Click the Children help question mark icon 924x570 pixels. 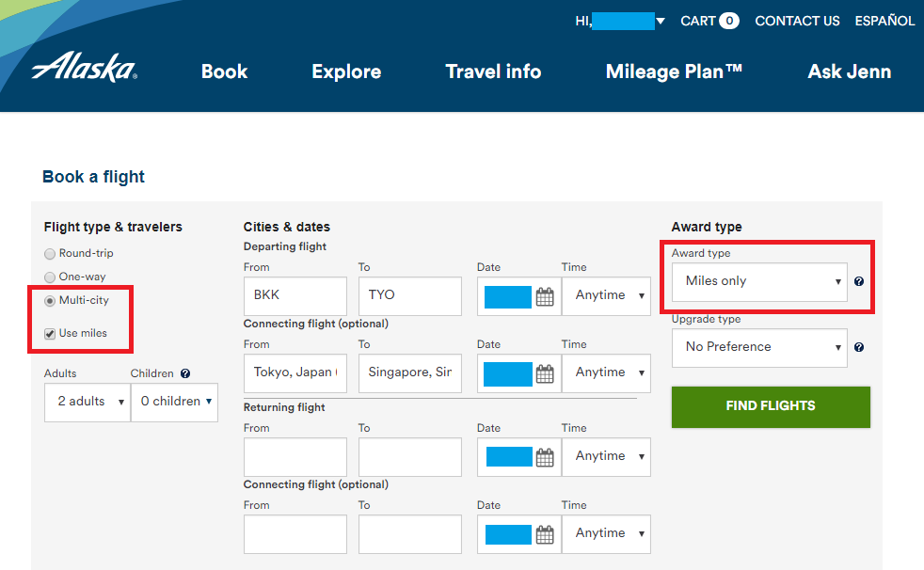coord(185,373)
